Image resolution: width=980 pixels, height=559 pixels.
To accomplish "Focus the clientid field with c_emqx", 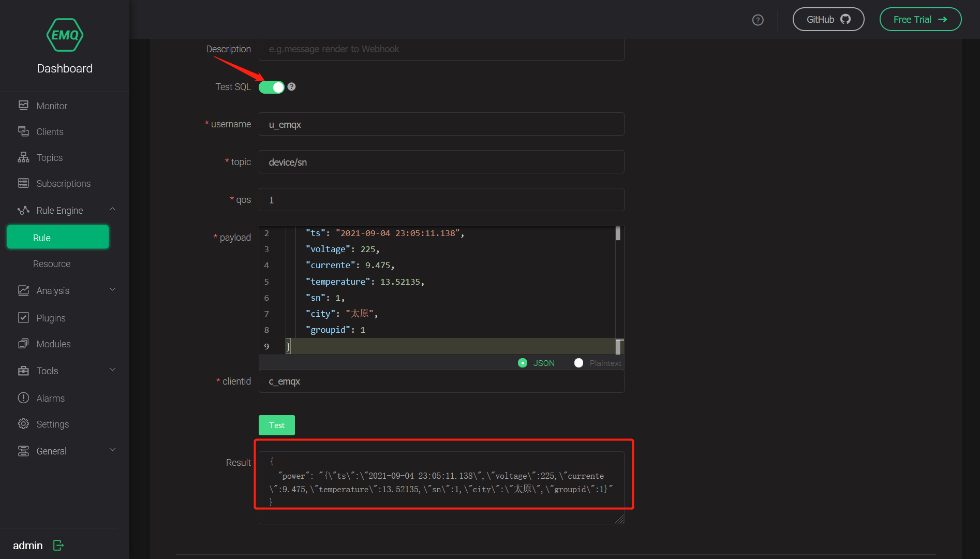I will (x=441, y=381).
